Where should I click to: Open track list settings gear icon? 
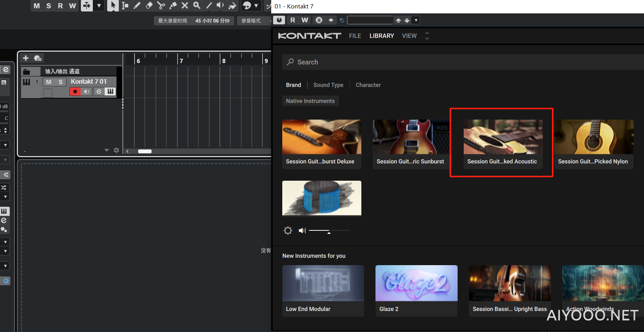click(x=117, y=151)
